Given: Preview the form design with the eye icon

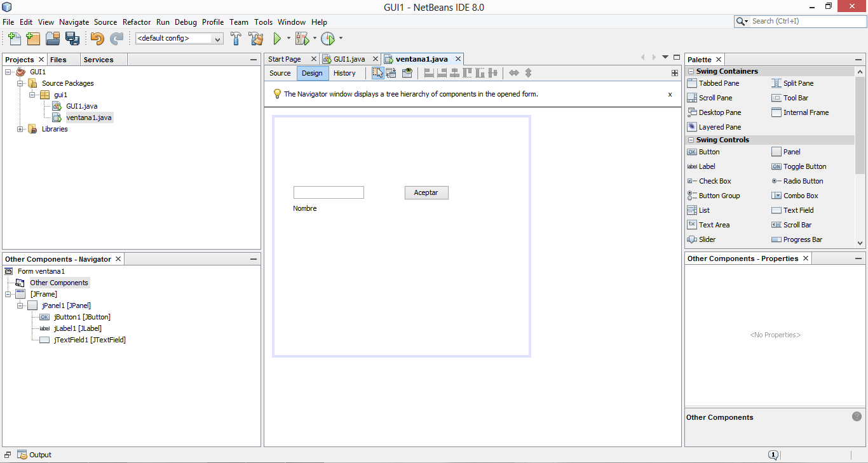Looking at the screenshot, I should 407,73.
